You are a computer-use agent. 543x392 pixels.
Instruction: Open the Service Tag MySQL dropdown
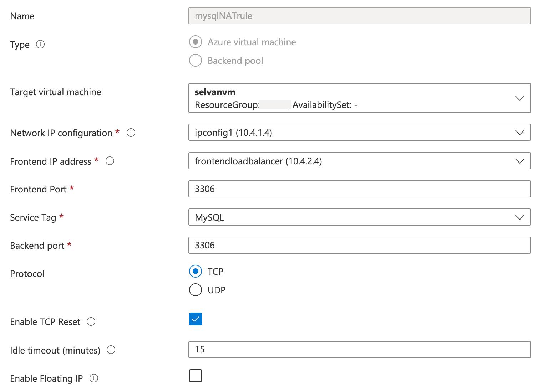(x=360, y=217)
